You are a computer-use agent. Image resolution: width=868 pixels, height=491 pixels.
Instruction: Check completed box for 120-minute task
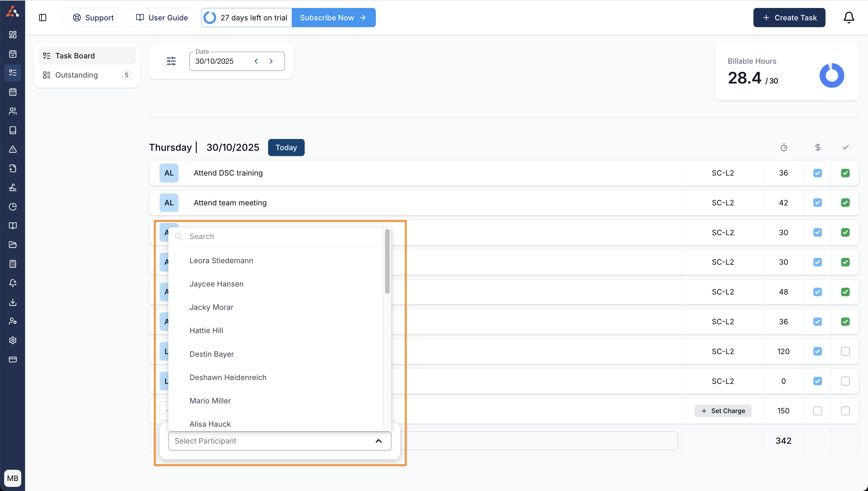(x=845, y=351)
